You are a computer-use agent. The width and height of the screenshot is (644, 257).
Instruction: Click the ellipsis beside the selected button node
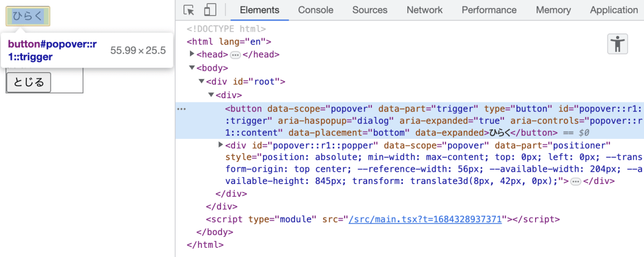pyautogui.click(x=181, y=109)
